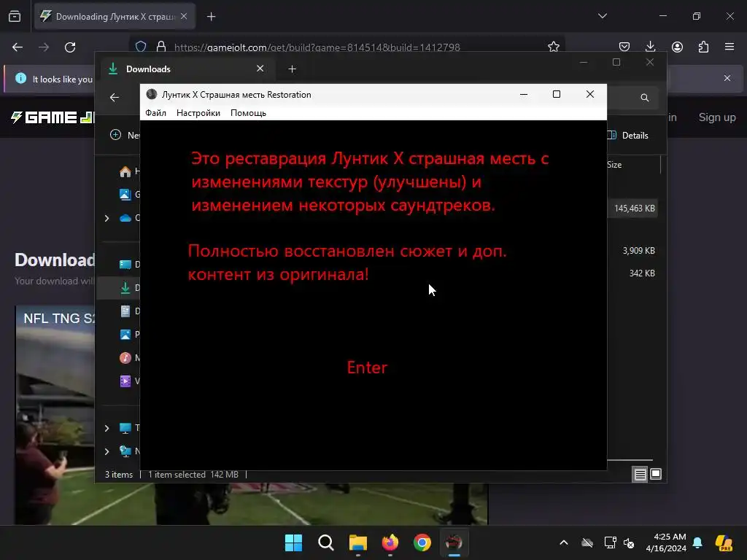Expand the This PC tree node
747x560 pixels.
point(107,428)
